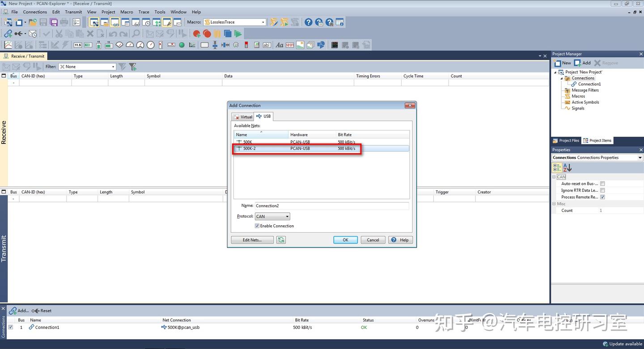Open the Macro LosslessTrace dropdown
The width and height of the screenshot is (644, 349).
(235, 22)
